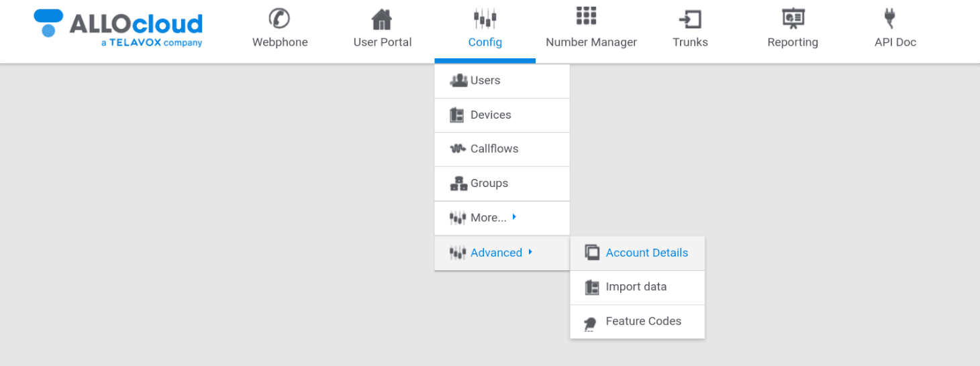The image size is (980, 366).
Task: Click the 'a TELAVOX company' tagline
Action: [152, 43]
